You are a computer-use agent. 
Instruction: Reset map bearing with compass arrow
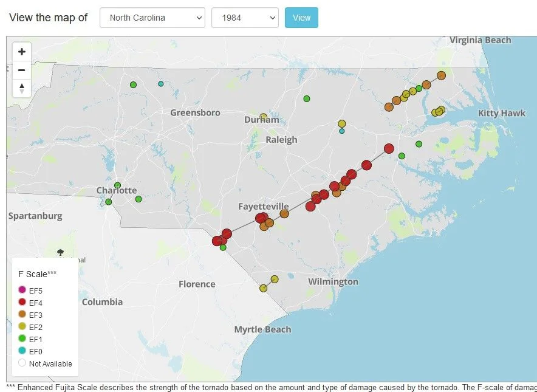pos(22,88)
